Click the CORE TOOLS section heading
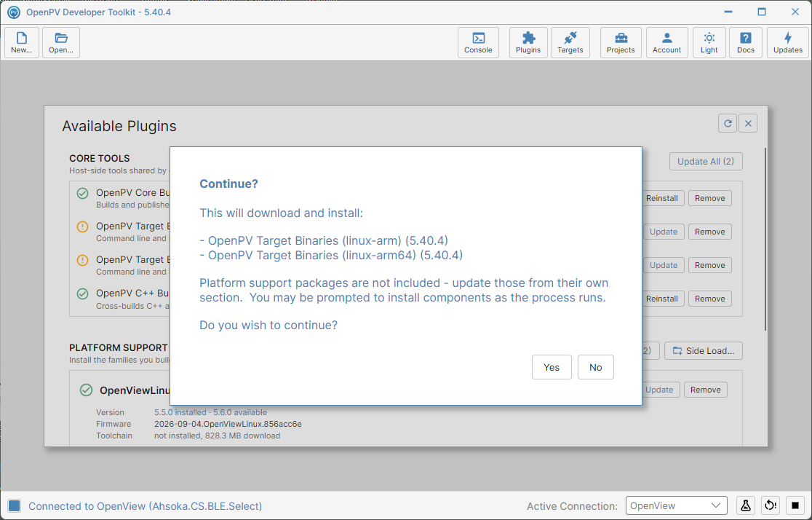Viewport: 812px width, 520px height. [x=100, y=158]
